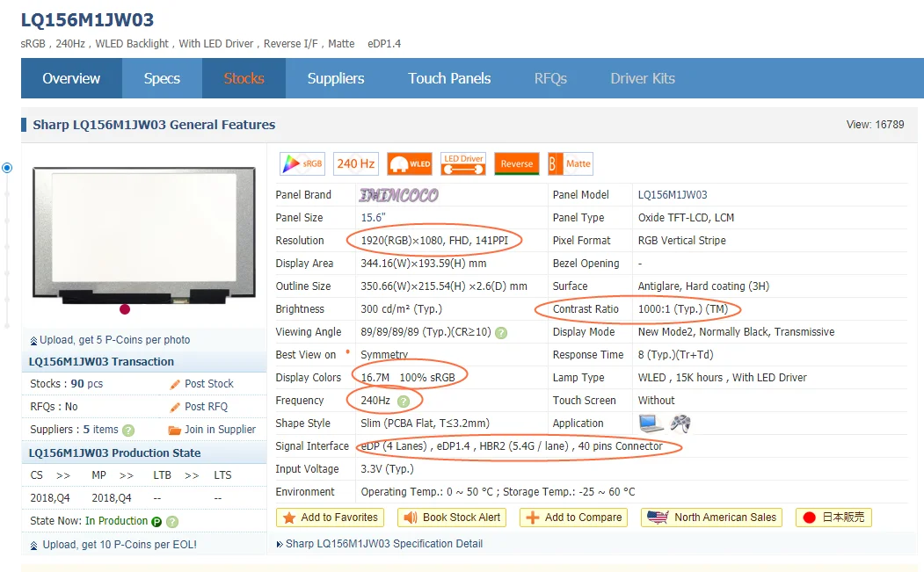Open the Touch Panels tab
The height and width of the screenshot is (572, 924).
[x=449, y=78]
